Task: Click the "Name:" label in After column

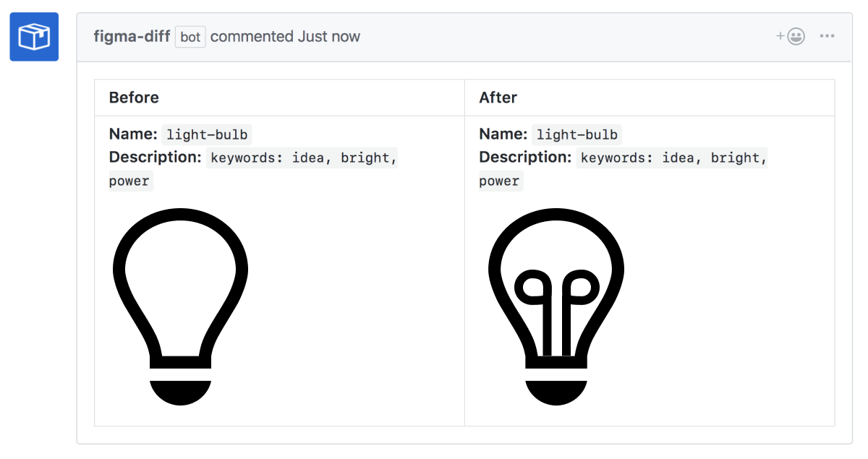Action: coord(503,134)
